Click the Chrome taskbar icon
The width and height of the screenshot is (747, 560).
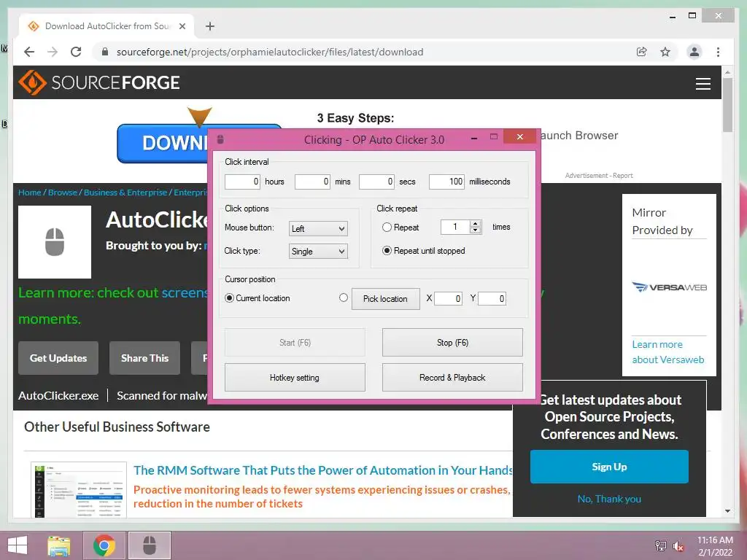104,545
